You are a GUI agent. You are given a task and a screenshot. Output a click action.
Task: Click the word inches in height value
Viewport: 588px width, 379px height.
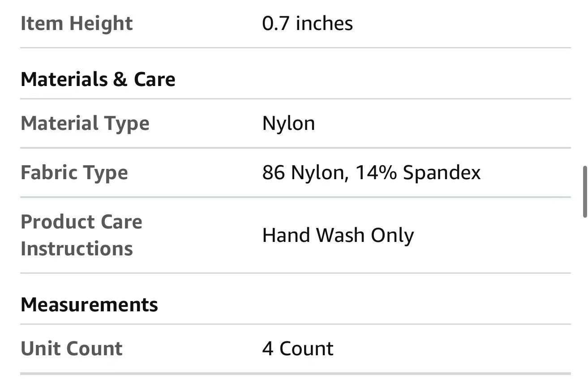[325, 23]
